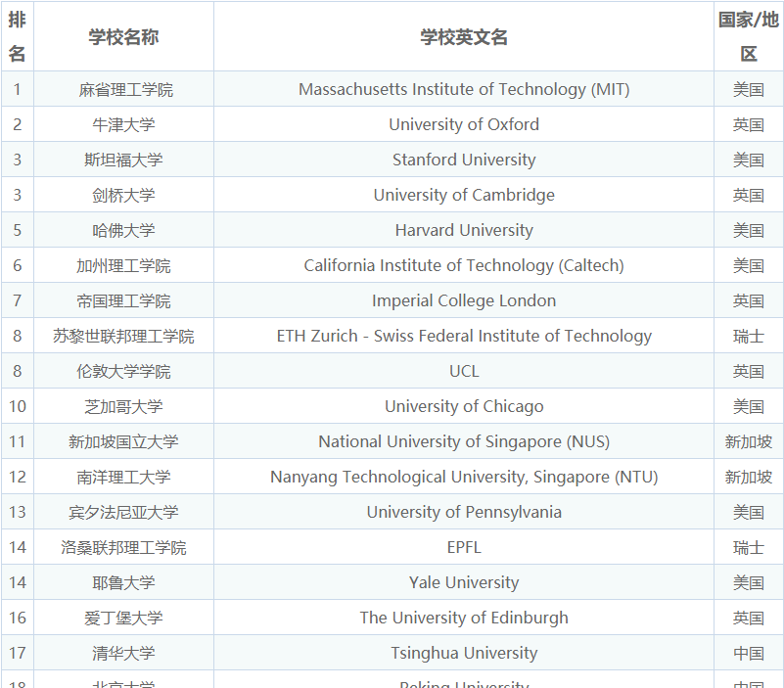The width and height of the screenshot is (784, 688).
Task: Select the 耶鲁大学 cell
Action: coord(123,582)
